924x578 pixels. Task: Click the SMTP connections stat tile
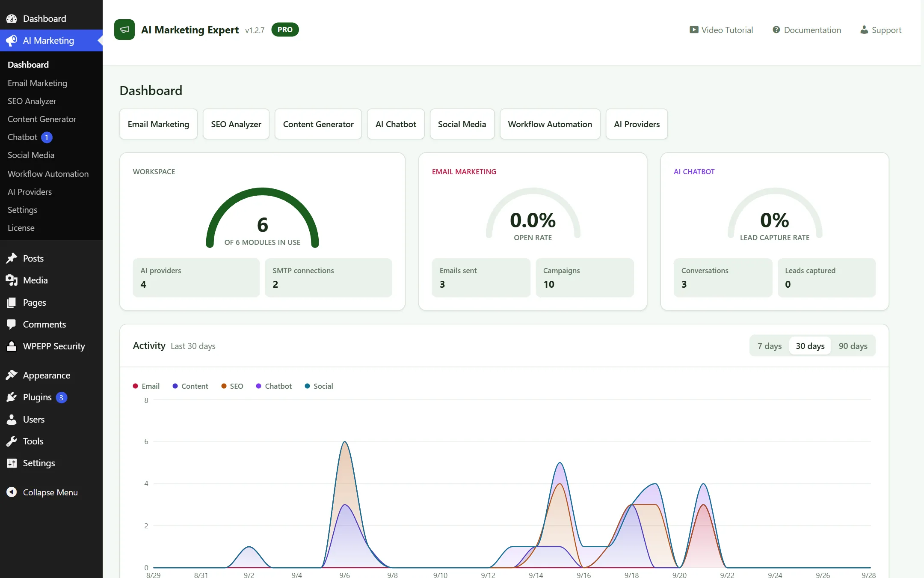pyautogui.click(x=329, y=277)
